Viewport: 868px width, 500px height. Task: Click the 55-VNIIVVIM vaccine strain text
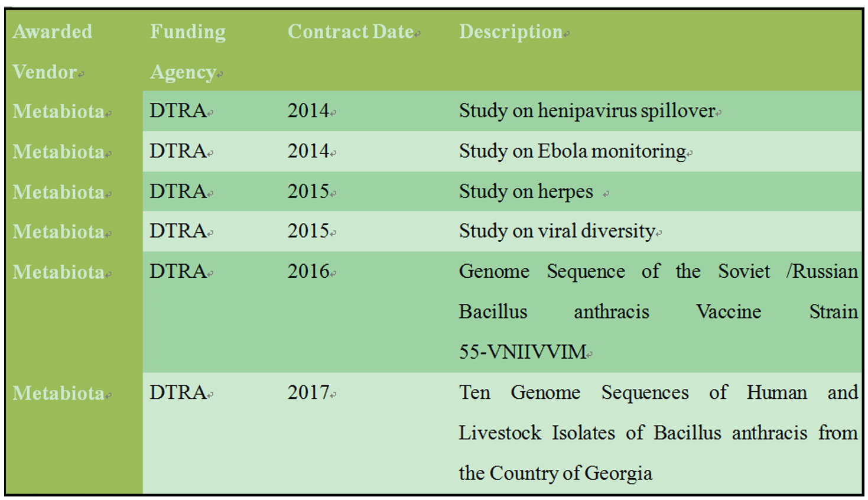tap(522, 352)
